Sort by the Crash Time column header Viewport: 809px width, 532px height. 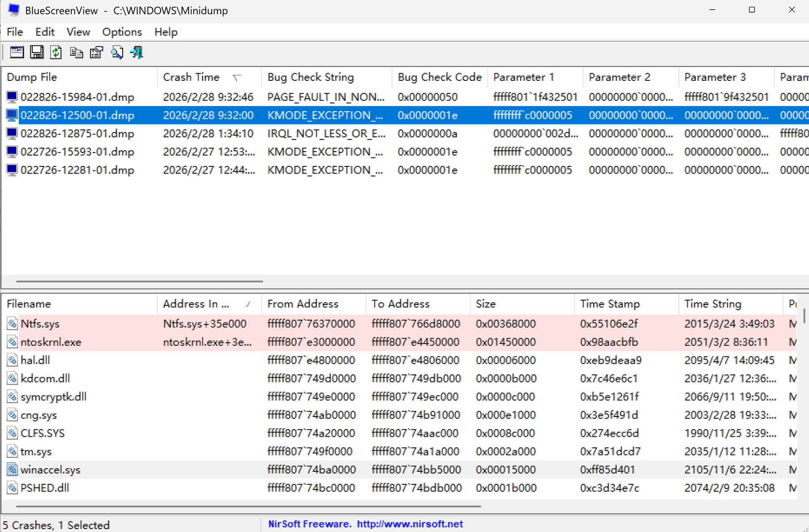(191, 77)
